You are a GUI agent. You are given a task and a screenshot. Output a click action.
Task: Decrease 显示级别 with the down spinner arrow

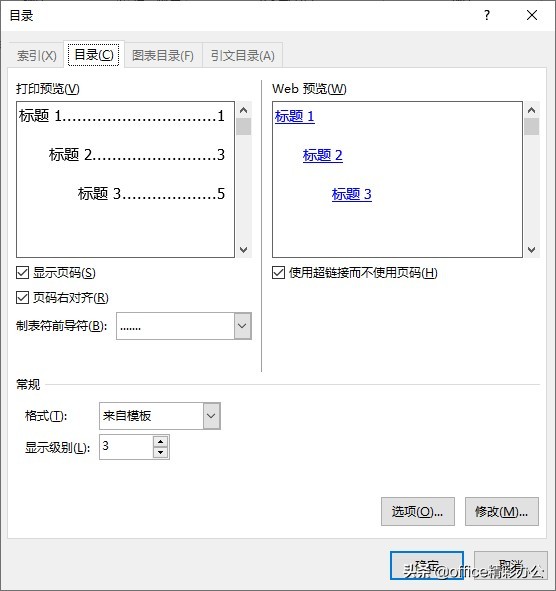tap(161, 452)
